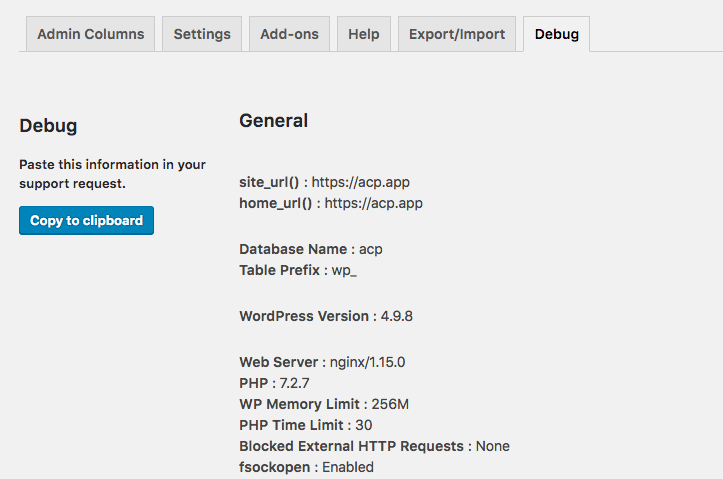
Task: Click the Table Prefix wp_ line
Action: pos(298,270)
